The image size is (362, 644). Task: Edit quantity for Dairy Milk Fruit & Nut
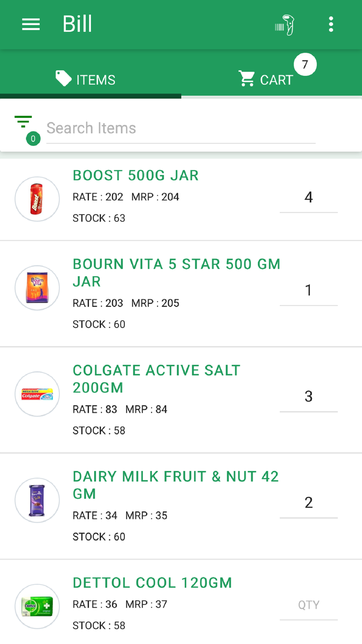tap(308, 503)
